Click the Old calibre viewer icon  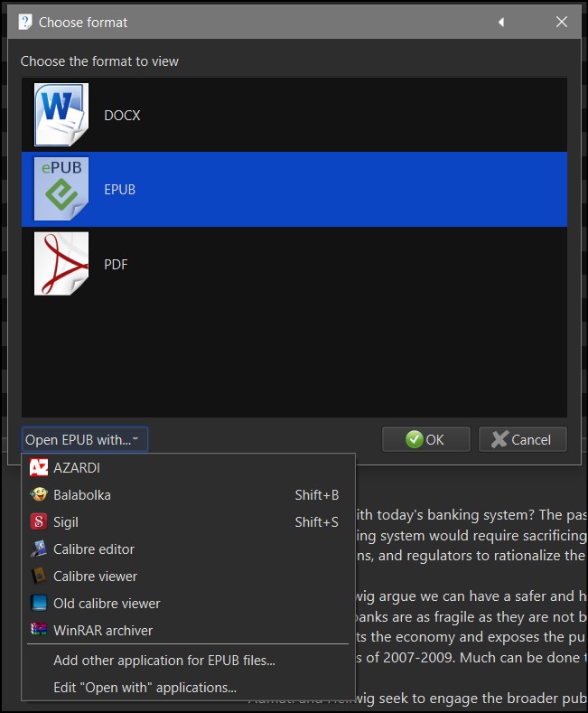[x=39, y=603]
